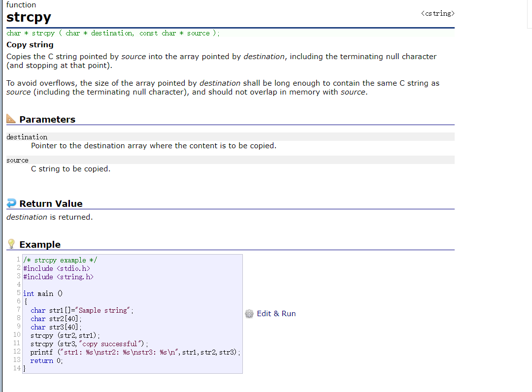Click the Example lightbulb icon
Image resolution: width=532 pixels, height=392 pixels.
click(11, 244)
